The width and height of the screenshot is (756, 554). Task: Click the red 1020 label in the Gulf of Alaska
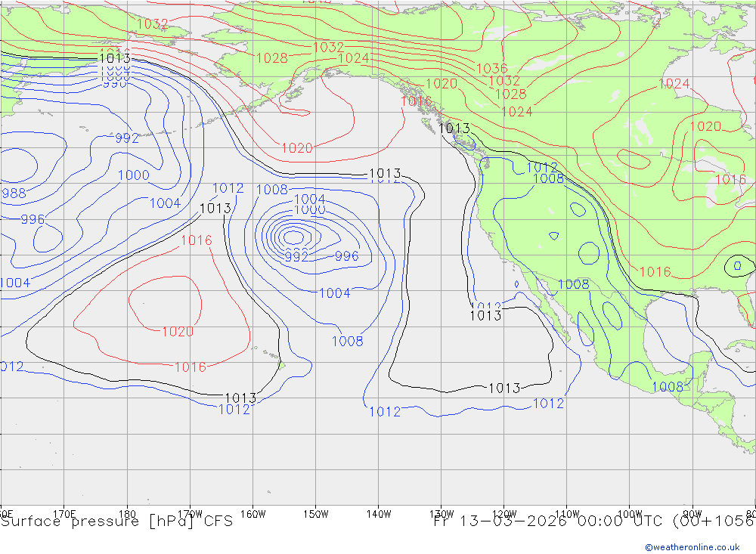point(297,148)
